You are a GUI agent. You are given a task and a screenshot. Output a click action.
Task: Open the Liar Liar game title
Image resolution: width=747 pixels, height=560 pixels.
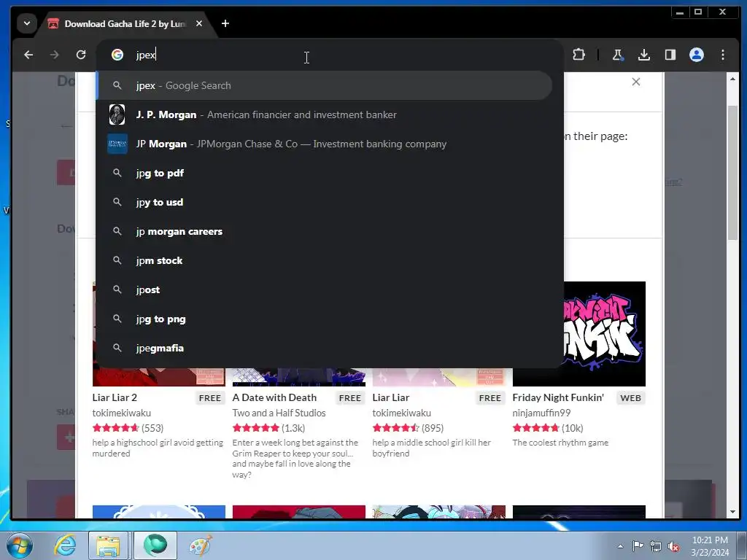click(x=391, y=397)
